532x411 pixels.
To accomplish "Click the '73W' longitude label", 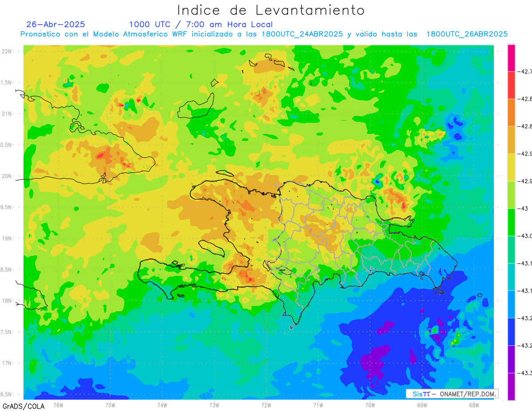I will pos(214,405).
